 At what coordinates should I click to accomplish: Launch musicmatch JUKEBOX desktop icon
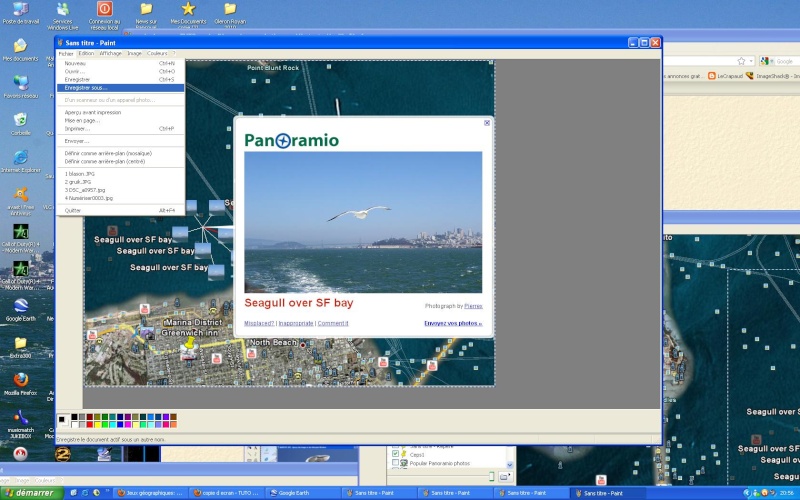click(x=20, y=423)
